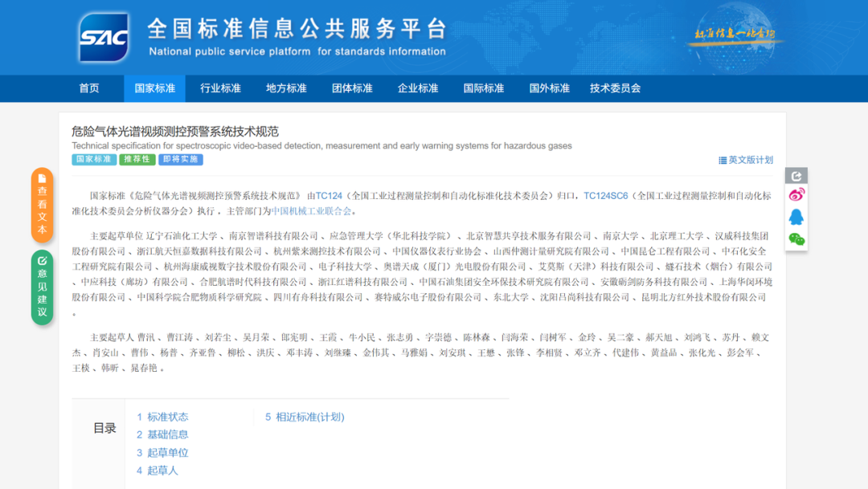Open the 意见建议 feedback button
This screenshot has height=489, width=868.
click(42, 287)
